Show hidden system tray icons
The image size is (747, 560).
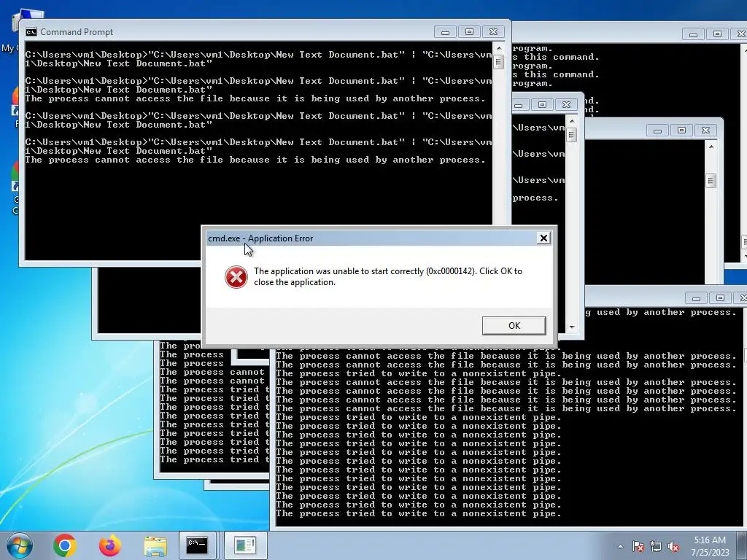pyautogui.click(x=620, y=546)
